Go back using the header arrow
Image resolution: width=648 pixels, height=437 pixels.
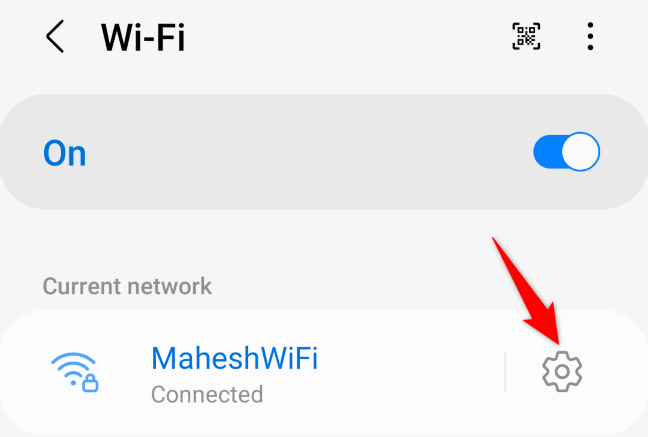55,36
